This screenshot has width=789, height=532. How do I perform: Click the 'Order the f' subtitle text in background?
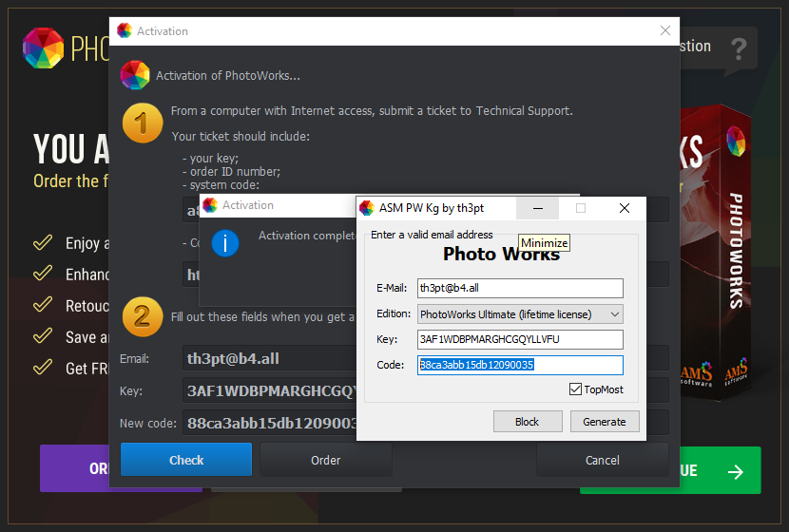(71, 181)
